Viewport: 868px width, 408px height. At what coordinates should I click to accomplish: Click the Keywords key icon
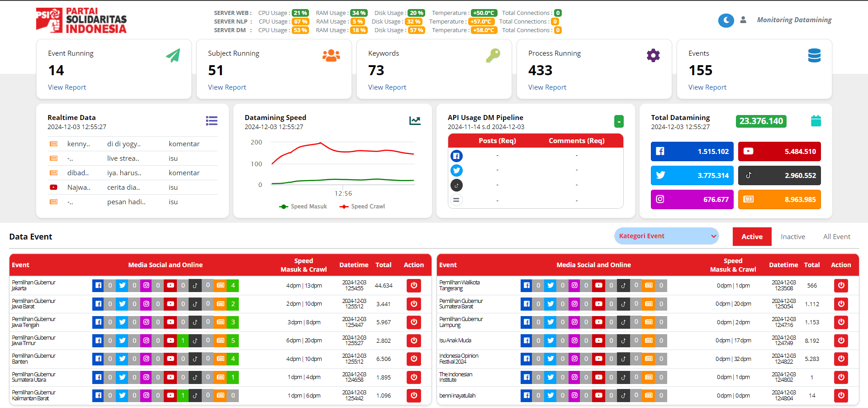(493, 55)
